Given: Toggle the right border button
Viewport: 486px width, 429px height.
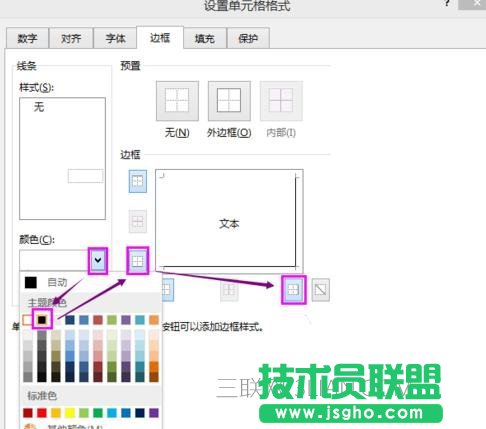Looking at the screenshot, I should point(293,290).
